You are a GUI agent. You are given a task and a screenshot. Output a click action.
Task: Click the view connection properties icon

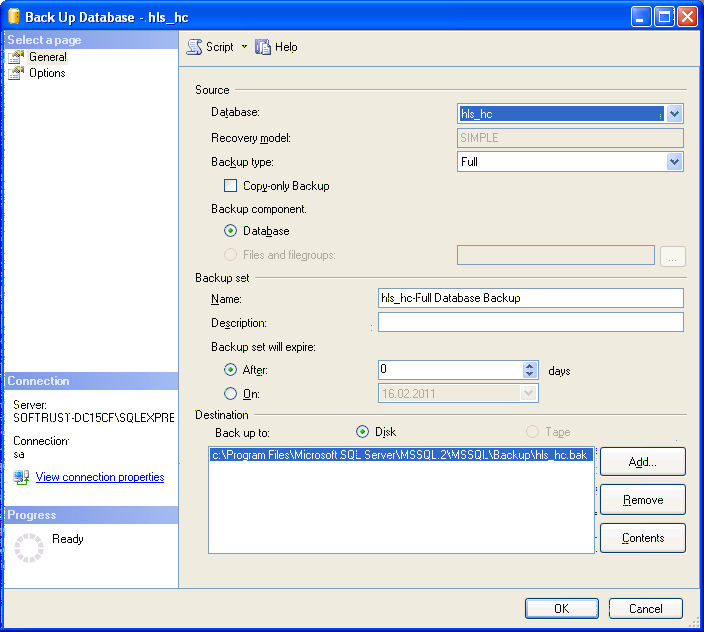pyautogui.click(x=21, y=477)
